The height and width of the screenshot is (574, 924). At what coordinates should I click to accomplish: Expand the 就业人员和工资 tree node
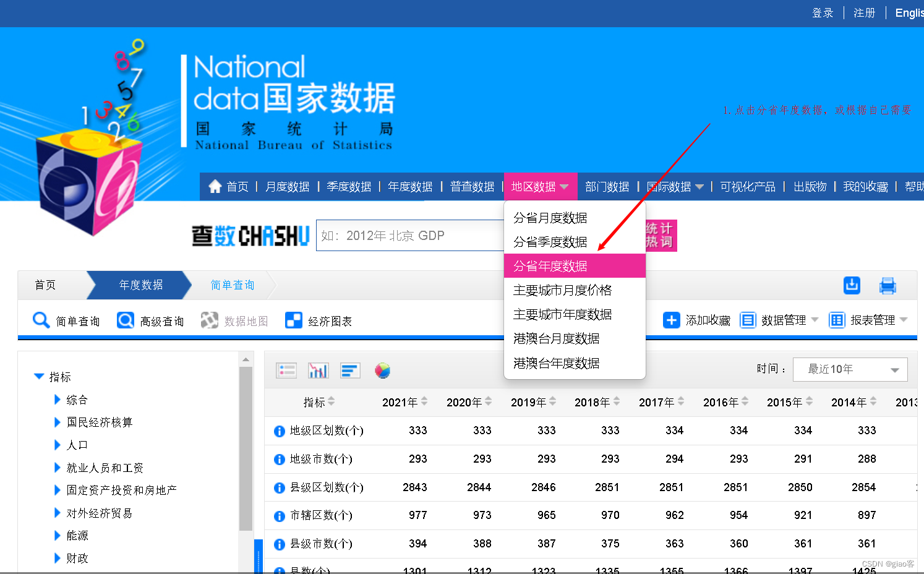click(x=57, y=468)
